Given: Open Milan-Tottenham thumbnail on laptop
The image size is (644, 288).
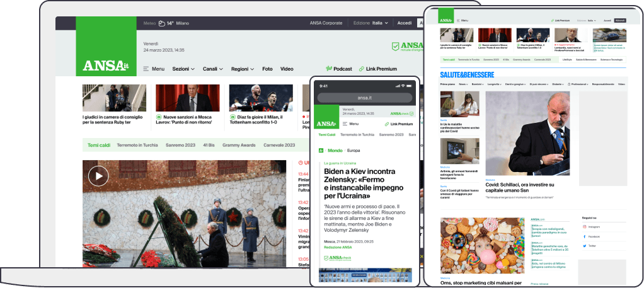Looking at the screenshot, I should (261, 98).
